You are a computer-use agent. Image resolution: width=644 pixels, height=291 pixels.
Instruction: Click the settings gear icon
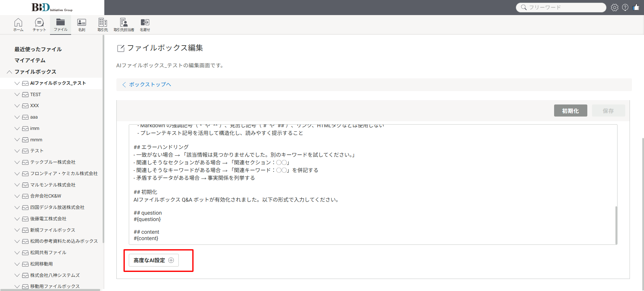click(614, 7)
